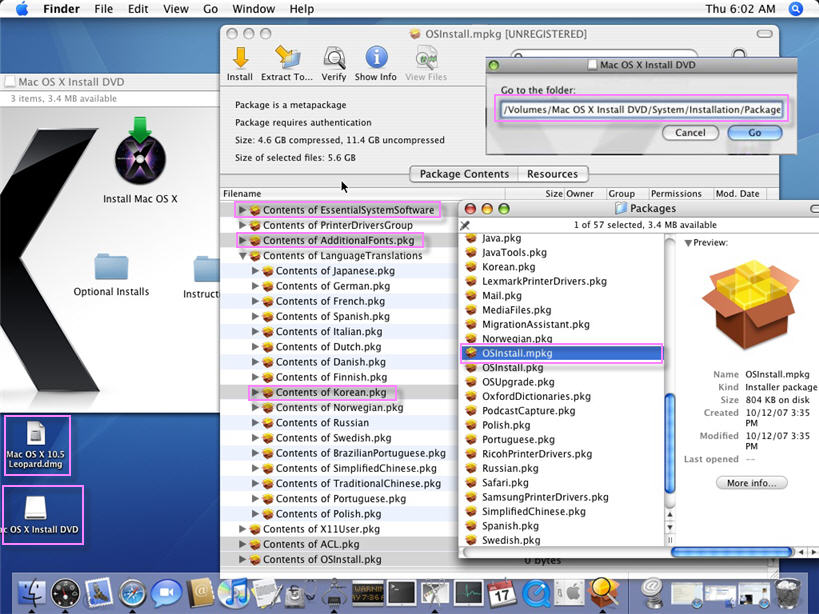
Task: Click the More info… button
Action: coord(751,483)
